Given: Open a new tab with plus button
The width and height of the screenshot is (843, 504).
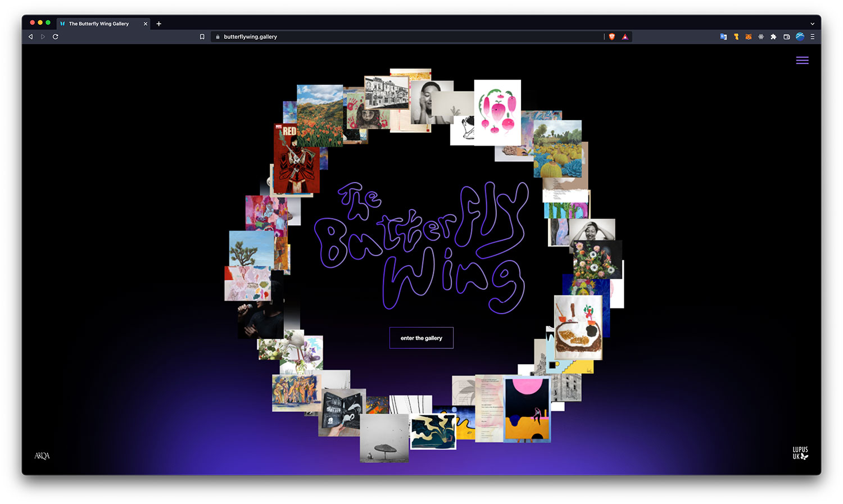Looking at the screenshot, I should [159, 24].
